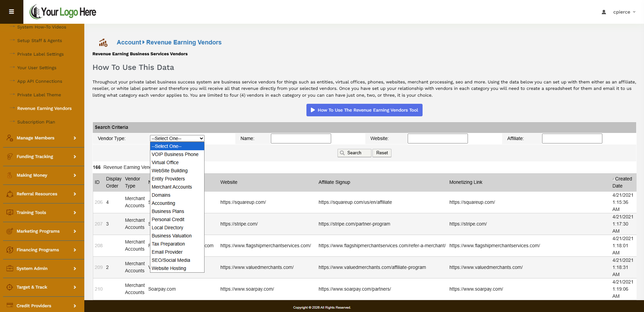Click the Website search input field

438,138
